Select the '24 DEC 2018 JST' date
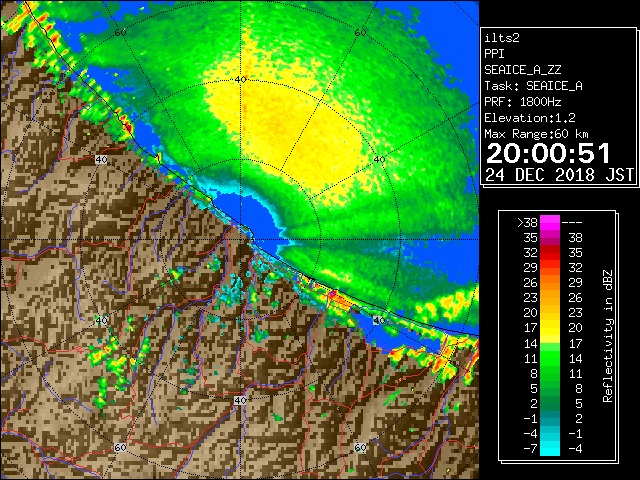The height and width of the screenshot is (480, 640). pos(559,175)
